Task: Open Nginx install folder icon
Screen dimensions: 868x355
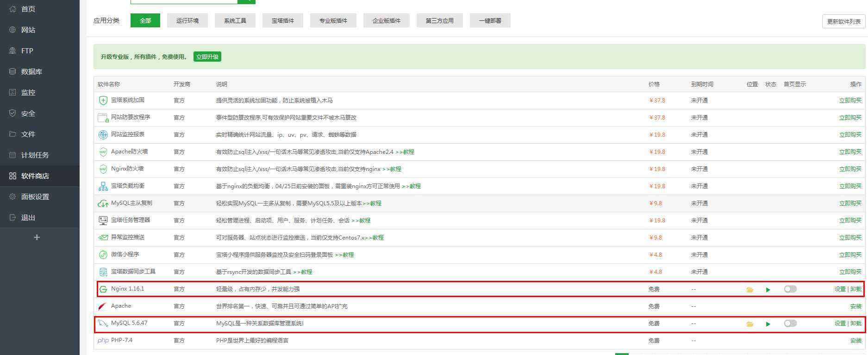Action: point(749,290)
